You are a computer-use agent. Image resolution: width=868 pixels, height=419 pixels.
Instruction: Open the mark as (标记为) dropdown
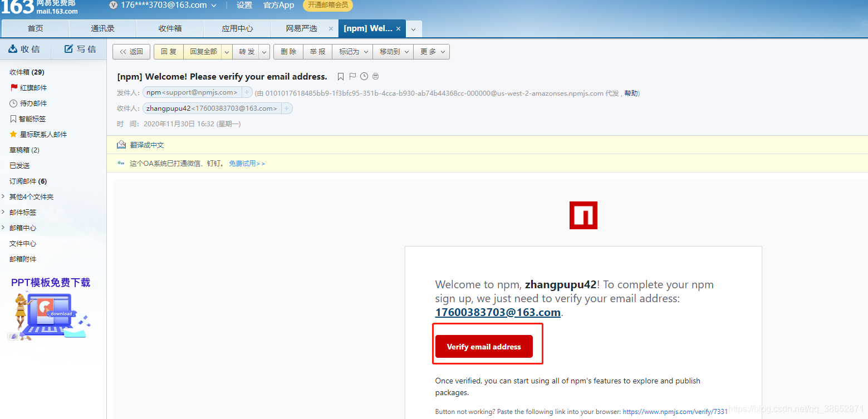(353, 52)
